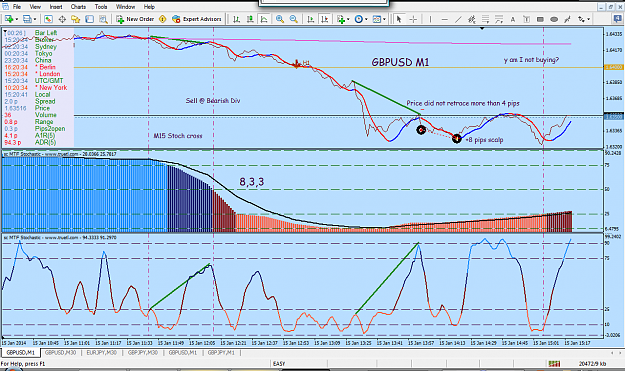Select the 'y am I not buying?' annotation
This screenshot has width=625, height=371.
point(531,60)
